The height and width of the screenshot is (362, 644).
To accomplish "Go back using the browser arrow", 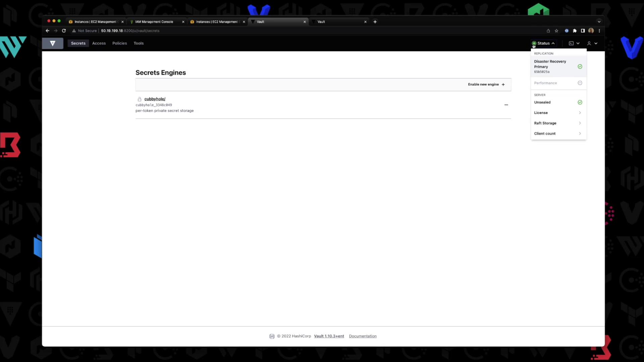I will pyautogui.click(x=47, y=31).
